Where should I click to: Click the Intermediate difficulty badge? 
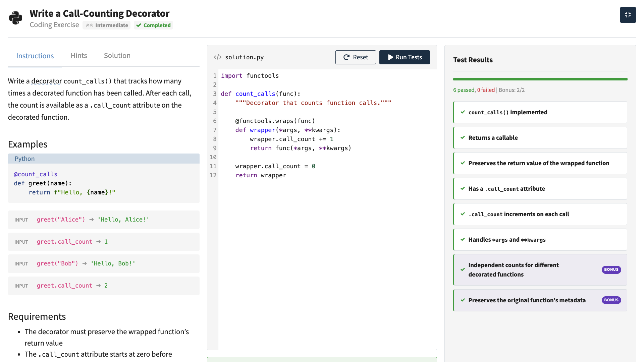click(107, 25)
